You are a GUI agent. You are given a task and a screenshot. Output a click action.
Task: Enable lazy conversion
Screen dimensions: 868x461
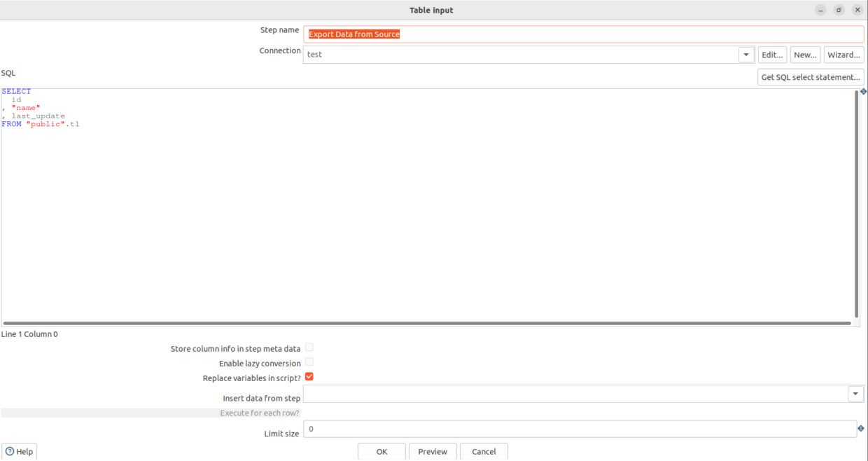(x=309, y=362)
